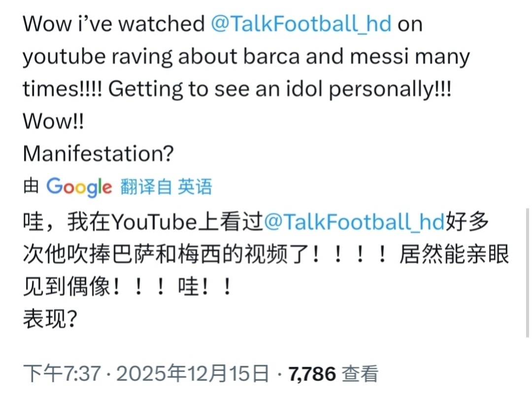
Task: Click the line mentioning barca and messi
Action: 246,57
